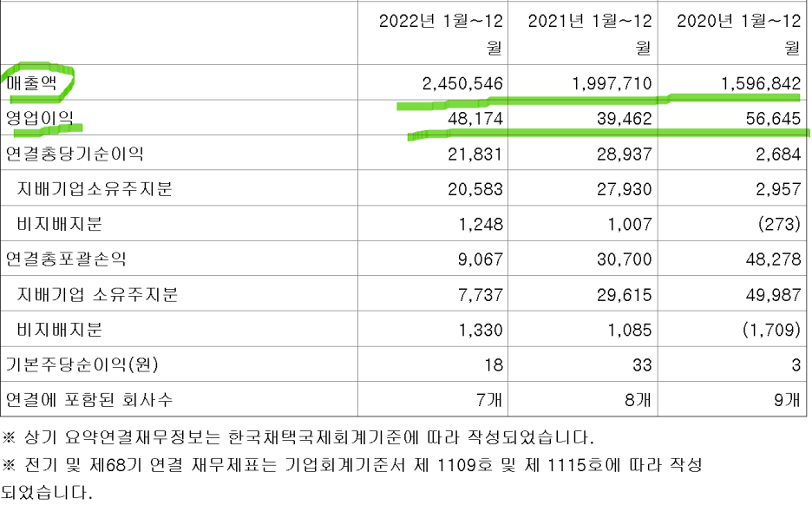Click the 영업이익 row label
Viewport: 812px width, 505px height.
[39, 118]
